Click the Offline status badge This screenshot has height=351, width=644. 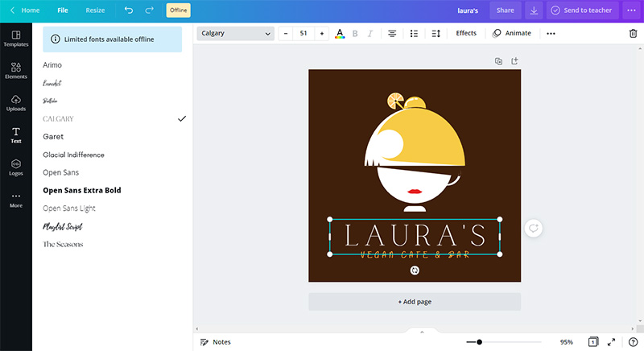178,10
